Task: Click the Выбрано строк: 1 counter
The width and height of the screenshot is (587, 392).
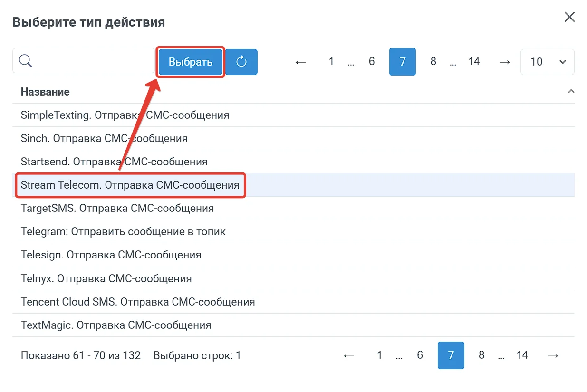Action: (x=197, y=355)
